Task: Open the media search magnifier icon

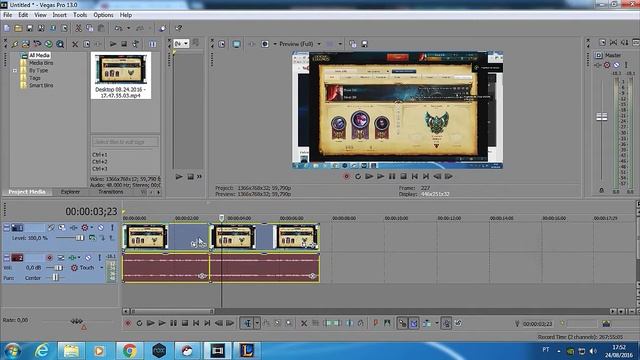Action: (60, 44)
